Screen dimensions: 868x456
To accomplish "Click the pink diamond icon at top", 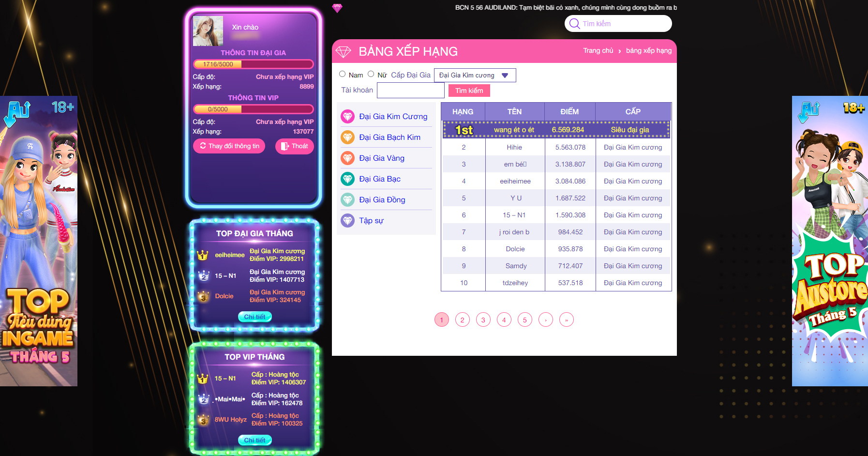I will click(337, 8).
